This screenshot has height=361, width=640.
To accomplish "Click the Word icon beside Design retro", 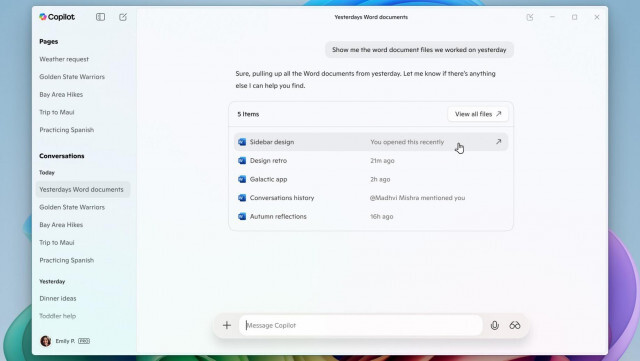I will pos(242,160).
